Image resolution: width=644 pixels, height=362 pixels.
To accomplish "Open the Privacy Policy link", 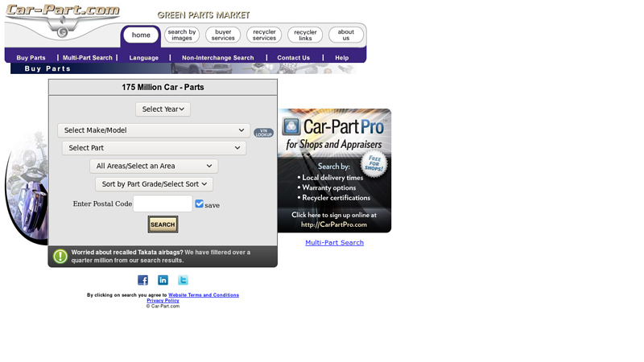I will [x=163, y=300].
